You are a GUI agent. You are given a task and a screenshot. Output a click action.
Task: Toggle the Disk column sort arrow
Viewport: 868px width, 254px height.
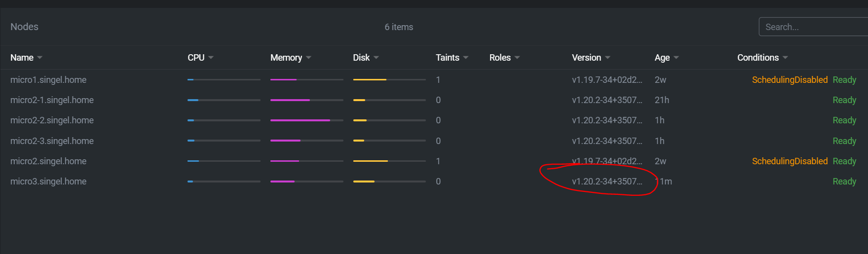pyautogui.click(x=377, y=58)
